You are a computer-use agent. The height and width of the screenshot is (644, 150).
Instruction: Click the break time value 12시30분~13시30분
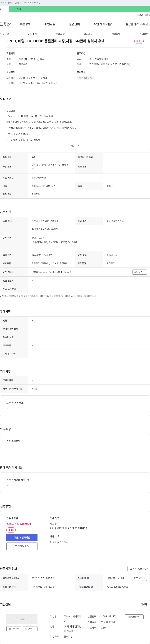[42, 255]
